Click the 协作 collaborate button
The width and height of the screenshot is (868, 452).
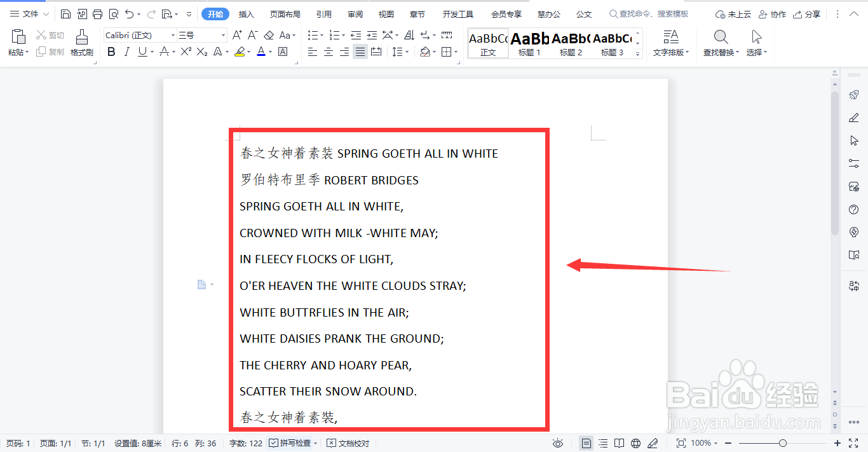coord(772,14)
